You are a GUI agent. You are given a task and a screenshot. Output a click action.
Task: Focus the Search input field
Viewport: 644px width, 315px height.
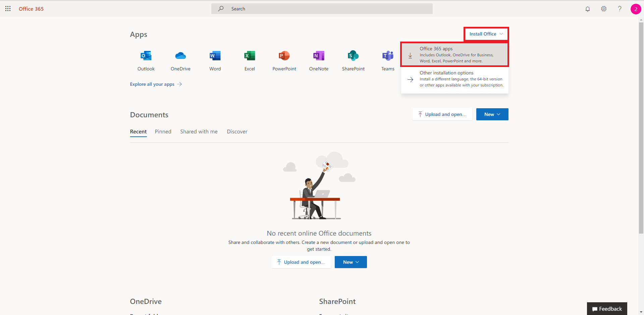pyautogui.click(x=322, y=9)
